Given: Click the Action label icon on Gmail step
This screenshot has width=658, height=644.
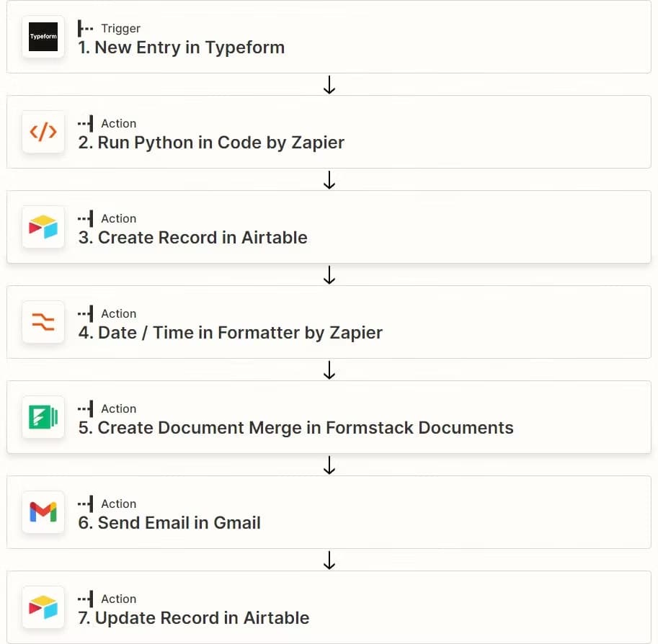Looking at the screenshot, I should 86,504.
